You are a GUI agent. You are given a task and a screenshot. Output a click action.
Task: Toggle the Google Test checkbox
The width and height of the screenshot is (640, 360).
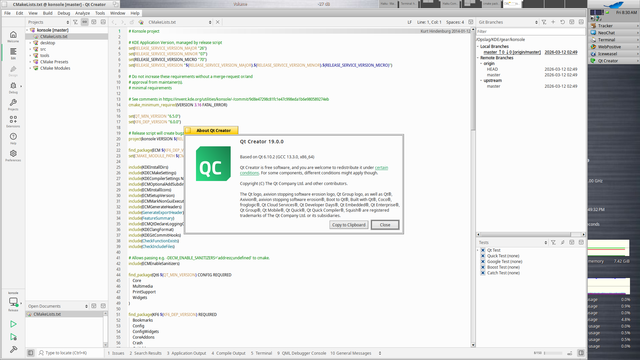483,262
